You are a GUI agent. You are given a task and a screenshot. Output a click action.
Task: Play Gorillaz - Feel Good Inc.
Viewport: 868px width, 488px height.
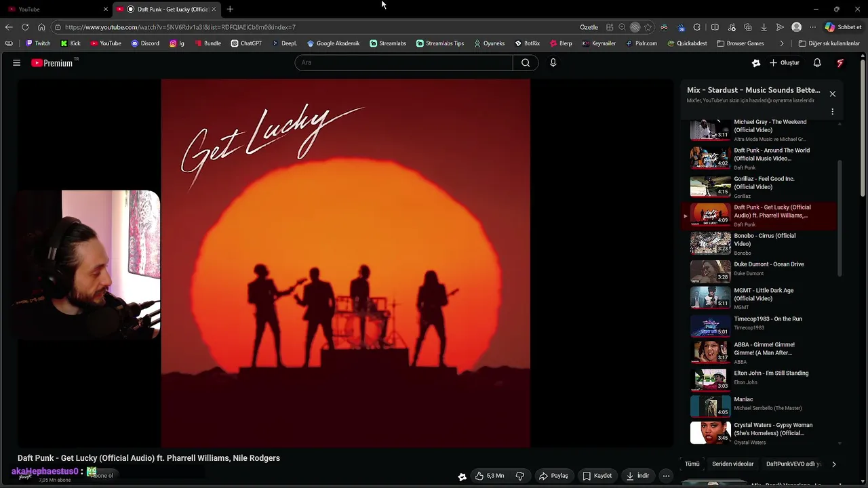pyautogui.click(x=759, y=186)
